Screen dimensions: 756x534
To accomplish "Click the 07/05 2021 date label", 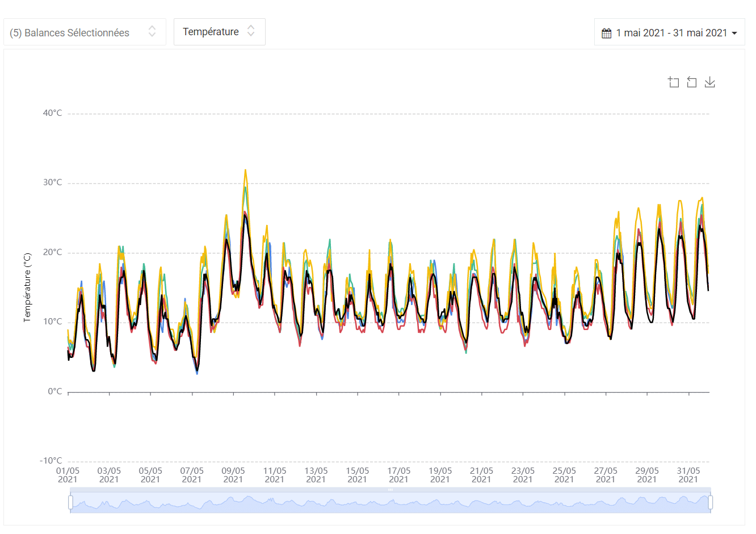I will tap(192, 475).
